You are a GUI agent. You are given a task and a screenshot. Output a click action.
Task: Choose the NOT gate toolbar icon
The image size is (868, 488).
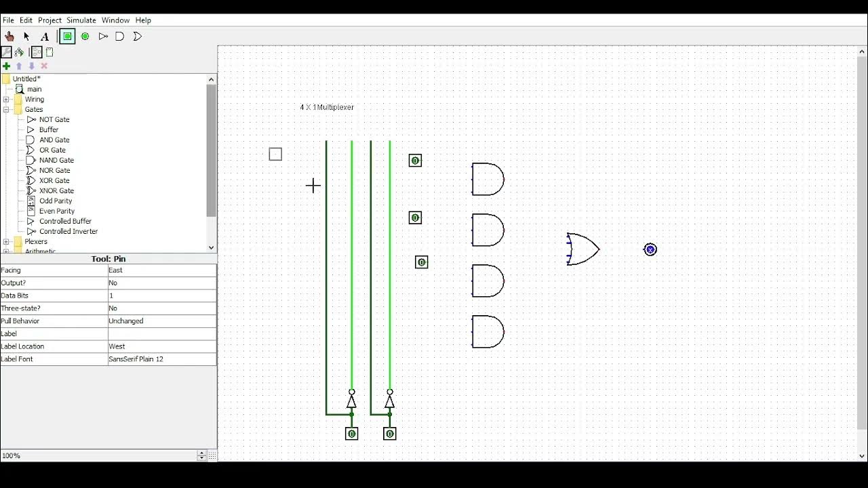point(103,37)
